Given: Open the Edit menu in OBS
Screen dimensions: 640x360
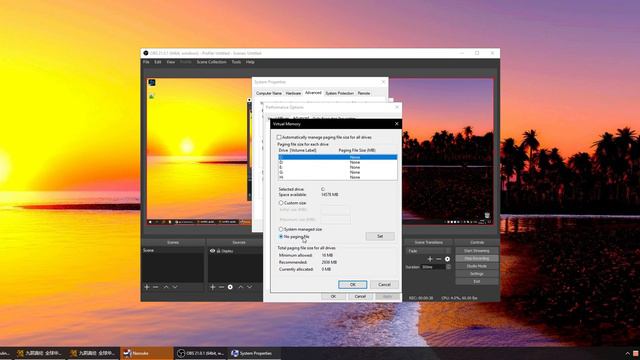Looking at the screenshot, I should [x=158, y=62].
